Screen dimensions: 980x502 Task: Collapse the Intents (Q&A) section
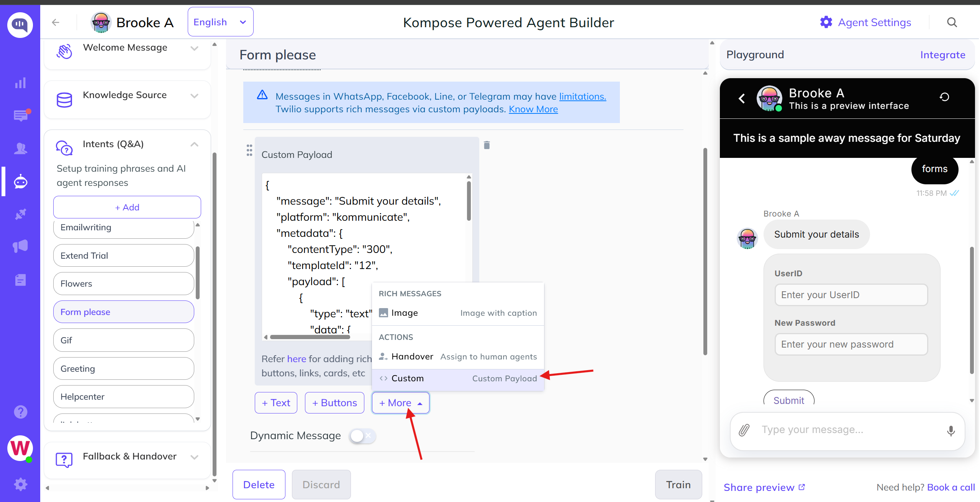point(194,144)
